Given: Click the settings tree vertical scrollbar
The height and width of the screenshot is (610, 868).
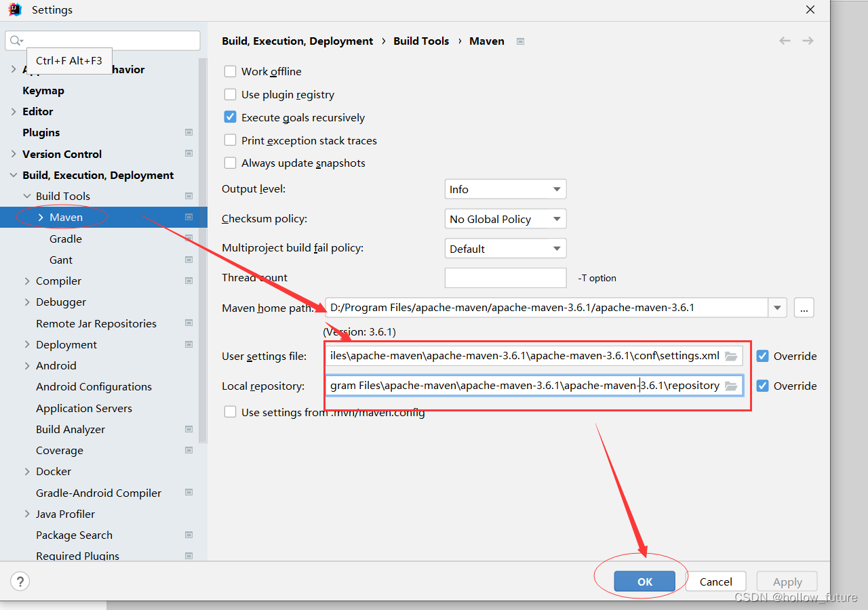Looking at the screenshot, I should [202, 250].
